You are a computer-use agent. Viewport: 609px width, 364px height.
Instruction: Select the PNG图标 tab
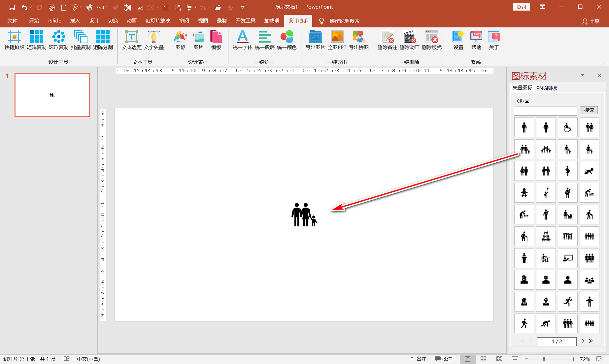coord(547,88)
